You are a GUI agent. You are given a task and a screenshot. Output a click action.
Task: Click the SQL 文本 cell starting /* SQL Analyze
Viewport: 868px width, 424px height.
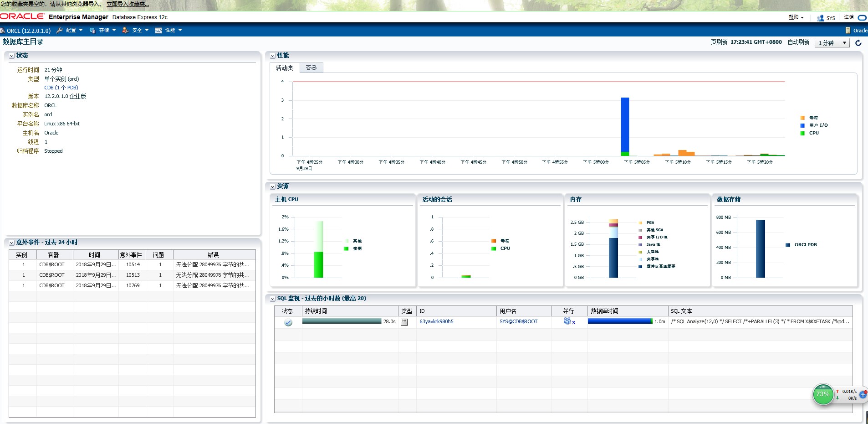point(760,321)
